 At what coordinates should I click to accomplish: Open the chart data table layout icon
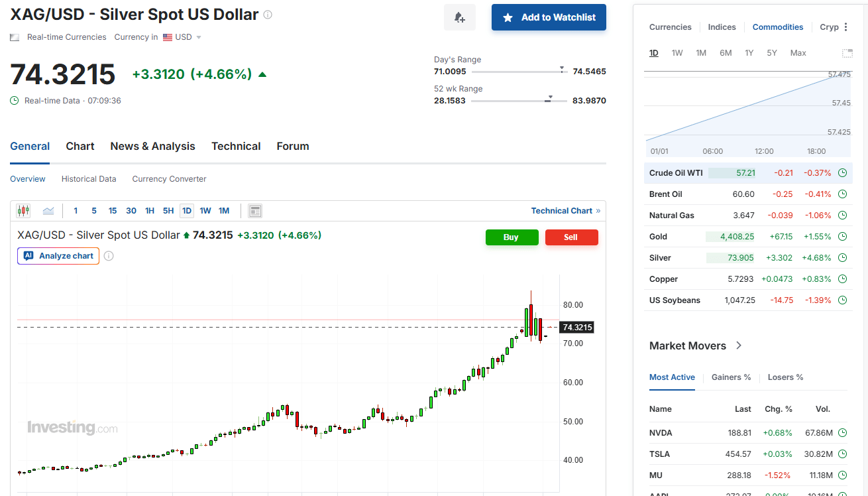(255, 211)
